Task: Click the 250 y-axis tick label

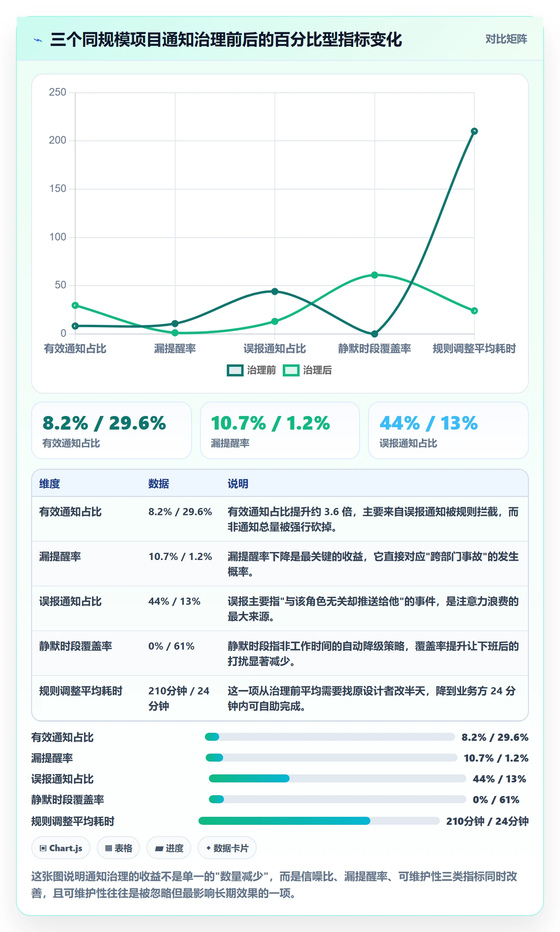Action: (58, 92)
